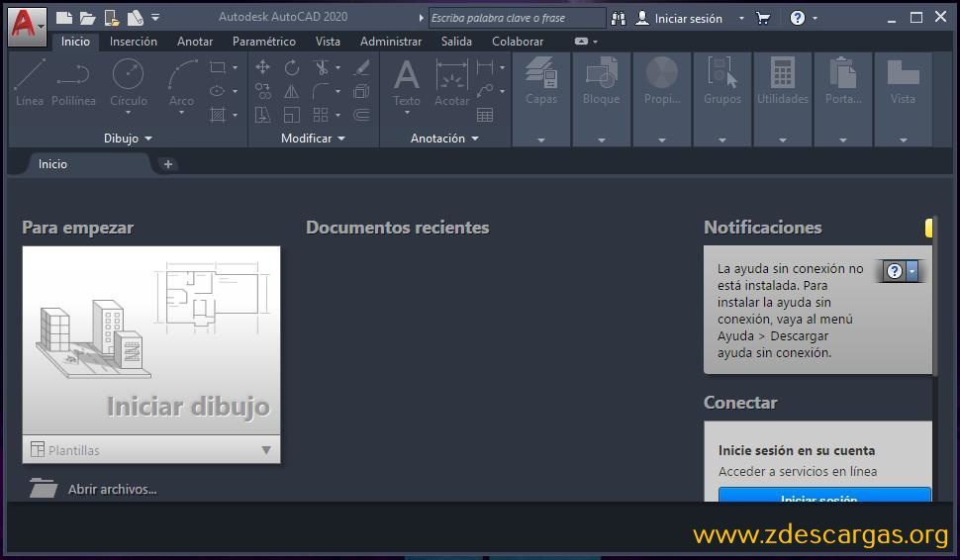Open the ribbon display options dropdown
Image resolution: width=960 pixels, height=560 pixels.
(595, 42)
